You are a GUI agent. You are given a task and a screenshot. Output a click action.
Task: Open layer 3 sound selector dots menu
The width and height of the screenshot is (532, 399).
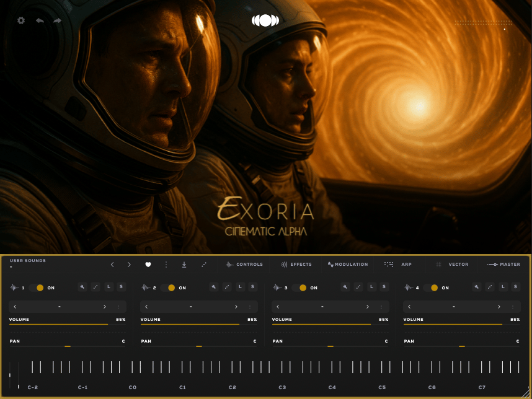pyautogui.click(x=381, y=307)
